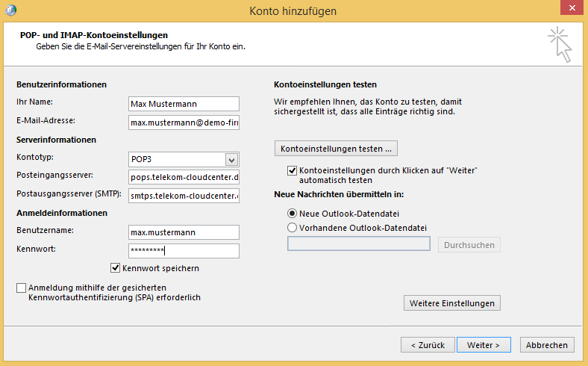The image size is (588, 366).
Task: Uncheck automatic account test on Weiter checkbox
Action: coord(292,171)
